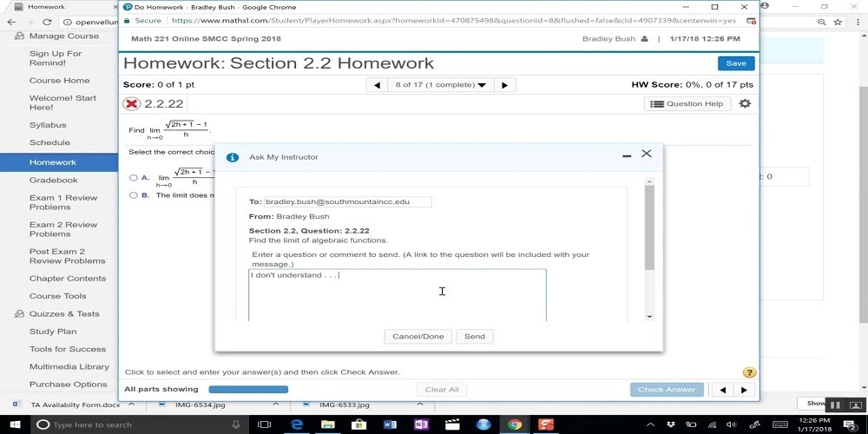The image size is (868, 434).
Task: Open Google Chrome from the taskbar
Action: point(515,424)
